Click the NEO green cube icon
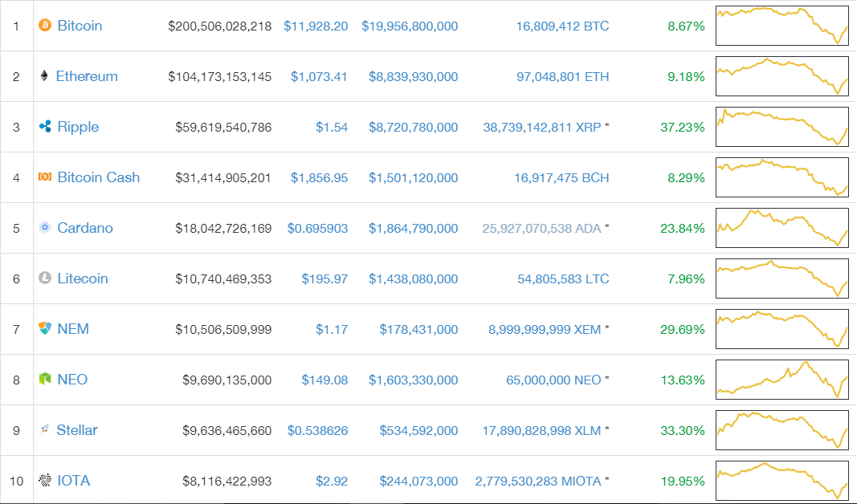 pyautogui.click(x=45, y=379)
